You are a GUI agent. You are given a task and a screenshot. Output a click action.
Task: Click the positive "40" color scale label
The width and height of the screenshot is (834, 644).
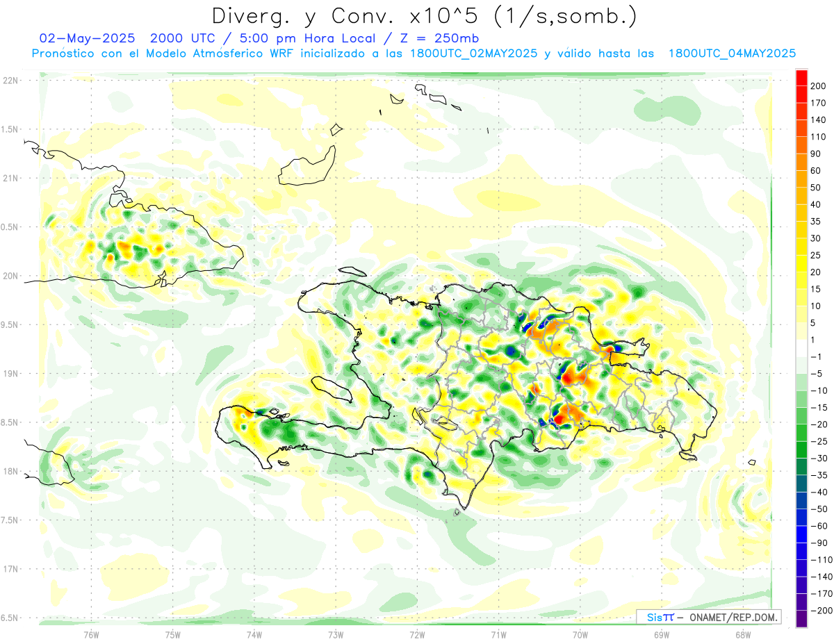coord(816,204)
